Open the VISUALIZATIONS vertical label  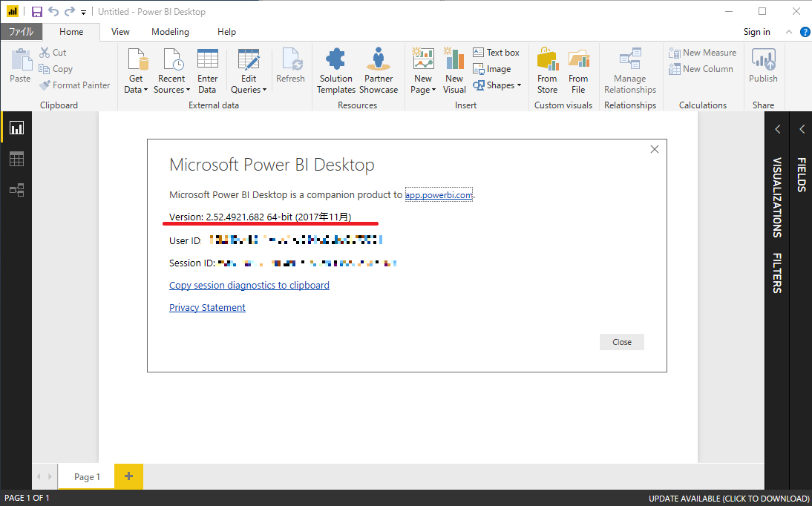coord(777,197)
